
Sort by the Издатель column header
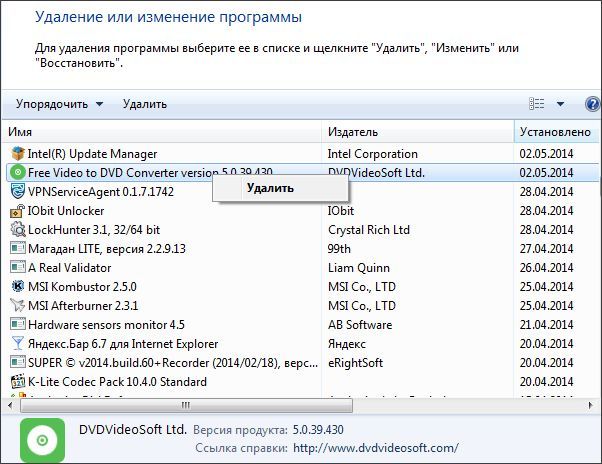click(x=418, y=132)
